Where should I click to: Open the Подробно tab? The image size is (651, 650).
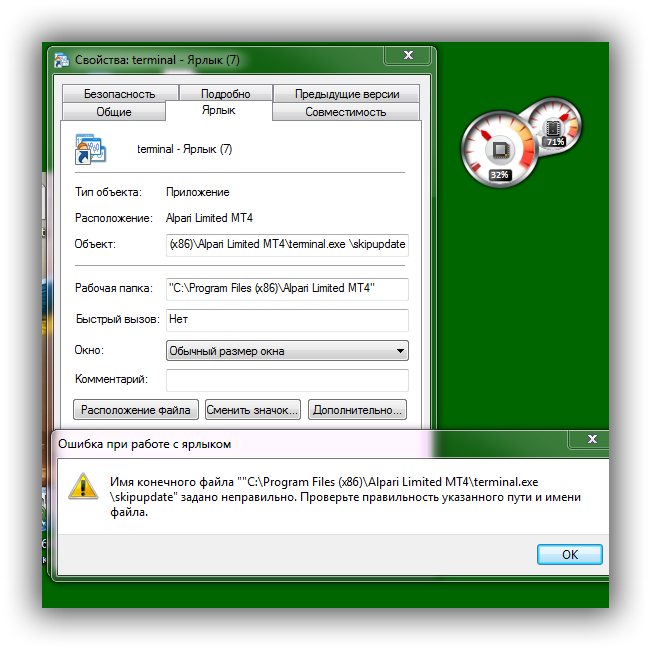pyautogui.click(x=226, y=94)
